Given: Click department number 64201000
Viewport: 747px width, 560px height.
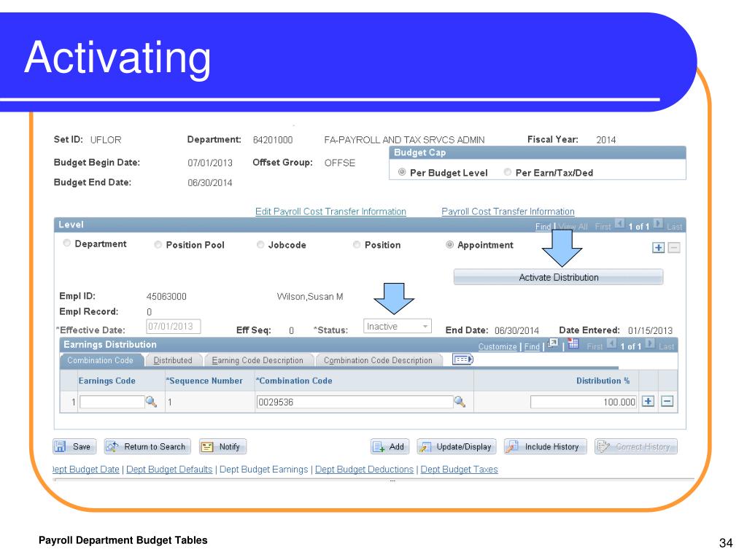Looking at the screenshot, I should pos(273,140).
